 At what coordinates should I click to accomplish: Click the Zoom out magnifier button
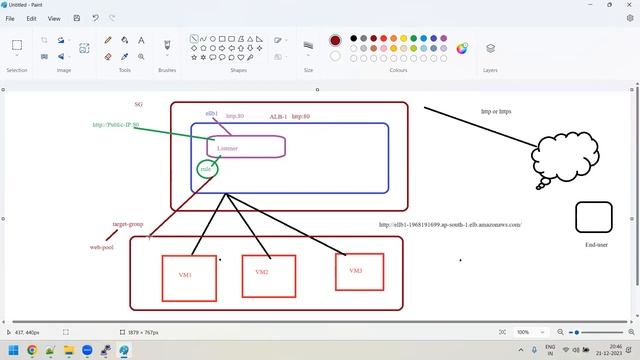coord(560,332)
